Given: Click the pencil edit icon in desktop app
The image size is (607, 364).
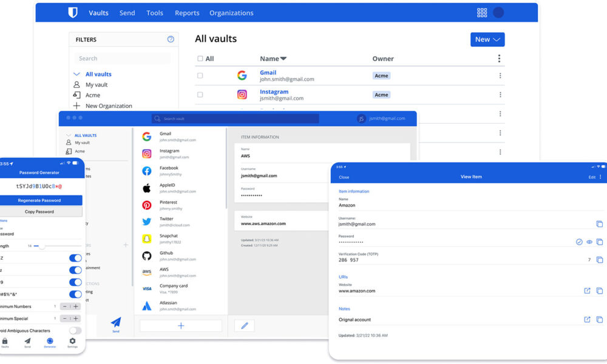Looking at the screenshot, I should coord(245,326).
